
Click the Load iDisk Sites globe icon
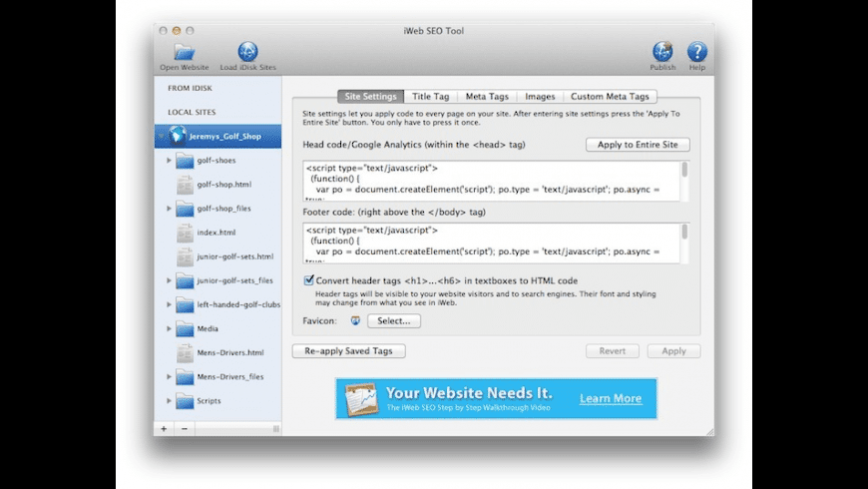247,52
